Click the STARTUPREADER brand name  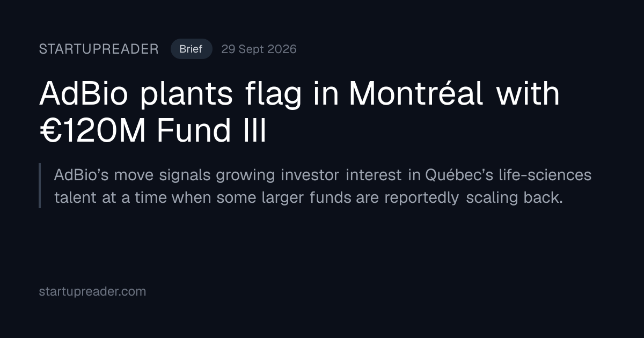click(99, 49)
